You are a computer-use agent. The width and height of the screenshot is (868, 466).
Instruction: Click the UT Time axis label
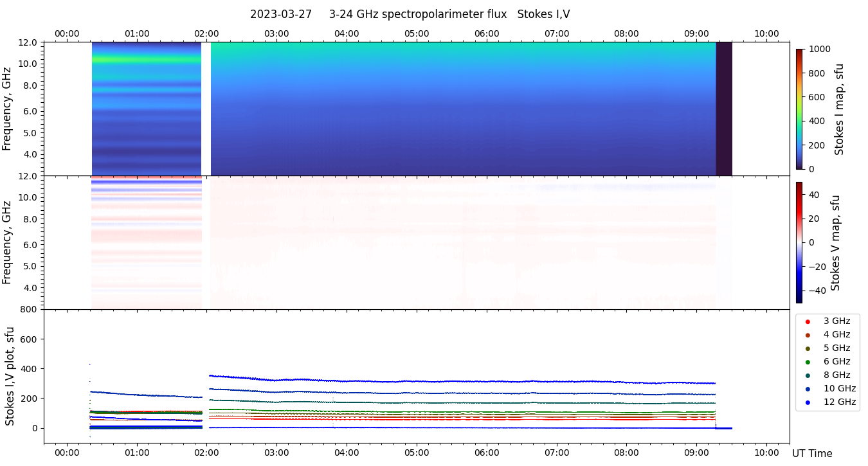point(812,454)
